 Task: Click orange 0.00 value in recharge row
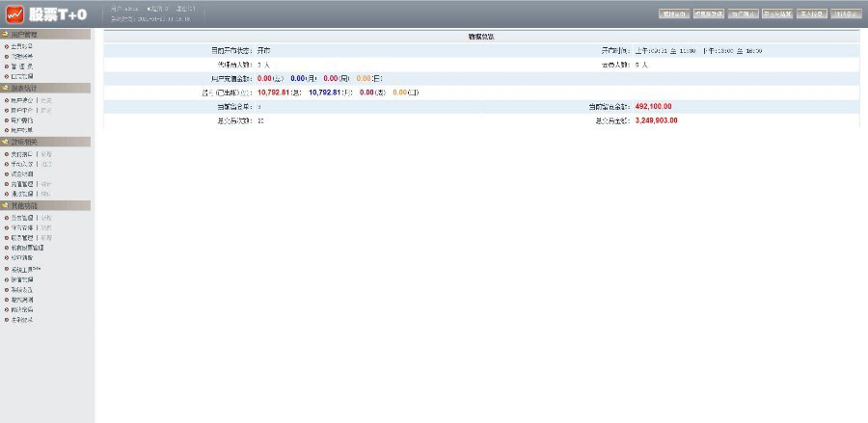(364, 78)
